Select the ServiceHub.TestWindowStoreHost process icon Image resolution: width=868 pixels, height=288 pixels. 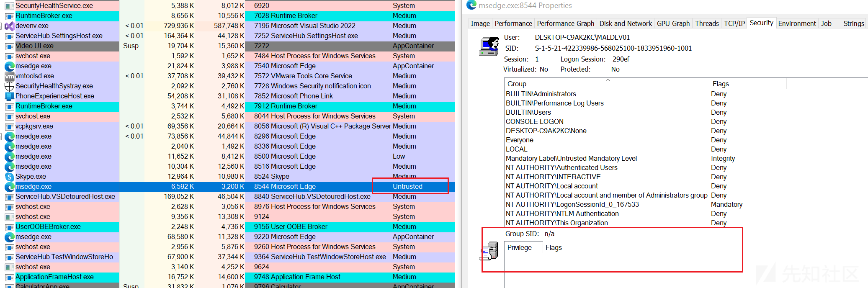[9, 257]
